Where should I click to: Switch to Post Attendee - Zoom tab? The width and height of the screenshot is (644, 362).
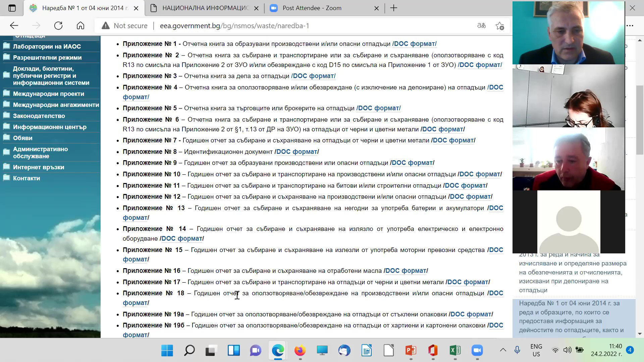click(312, 8)
